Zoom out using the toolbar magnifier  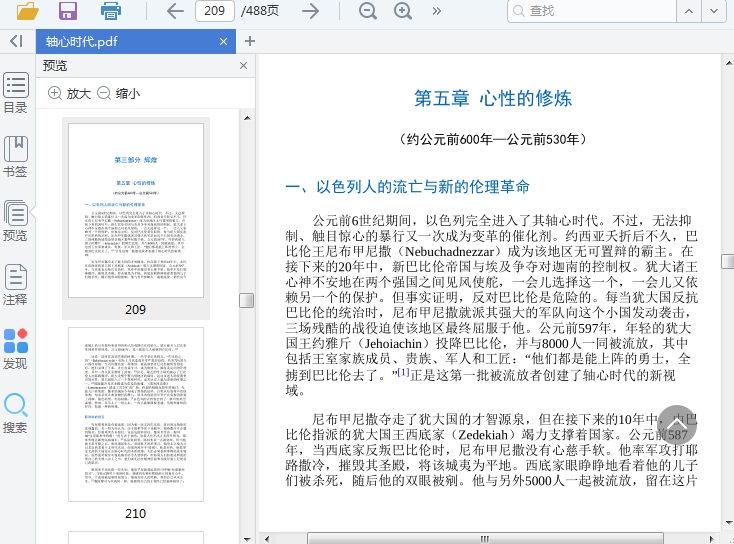pos(368,11)
